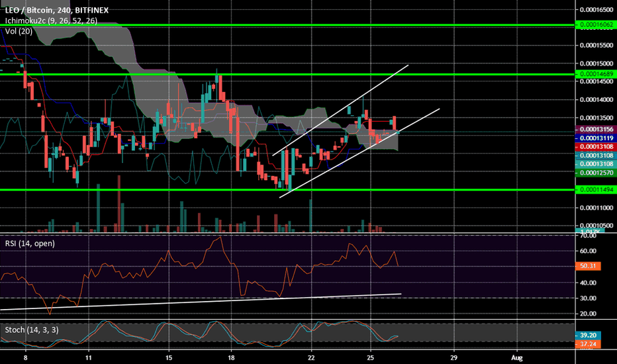Image resolution: width=617 pixels, height=364 pixels.
Task: Click the LEO / Bitcoin, 240, BITFINEX symbol title
Action: pyautogui.click(x=57, y=10)
